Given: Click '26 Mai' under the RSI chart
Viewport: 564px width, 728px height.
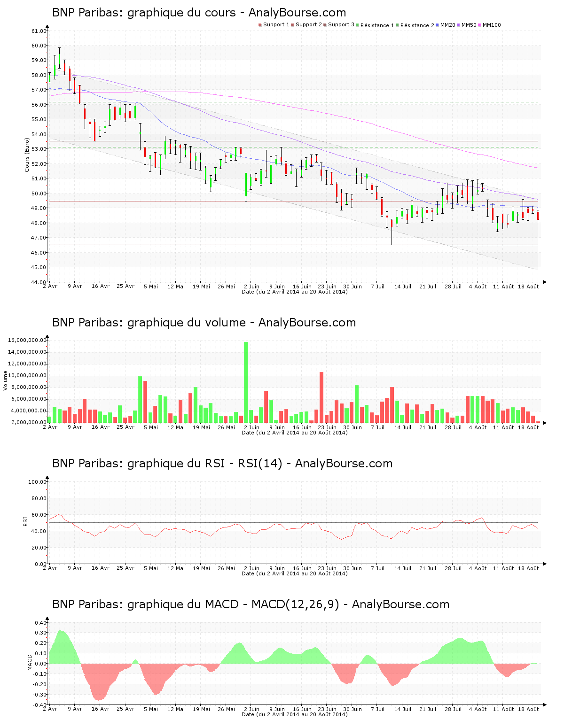Looking at the screenshot, I should (227, 568).
